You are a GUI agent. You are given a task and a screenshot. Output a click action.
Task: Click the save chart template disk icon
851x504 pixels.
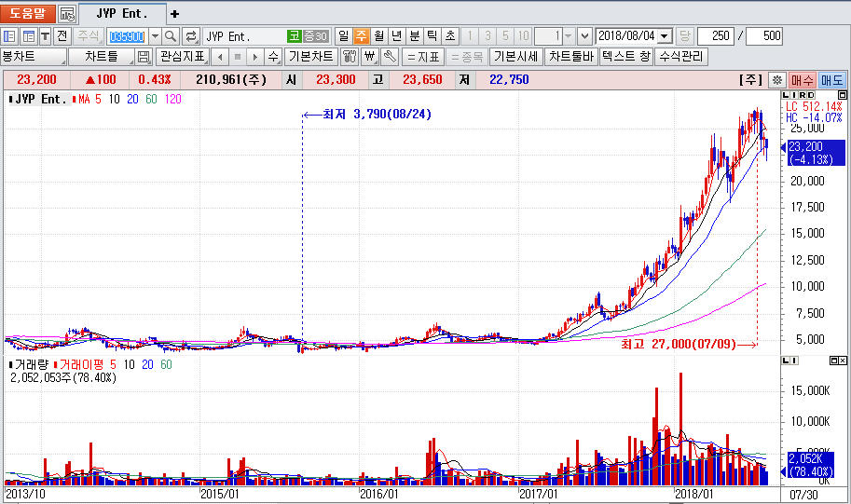[144, 57]
